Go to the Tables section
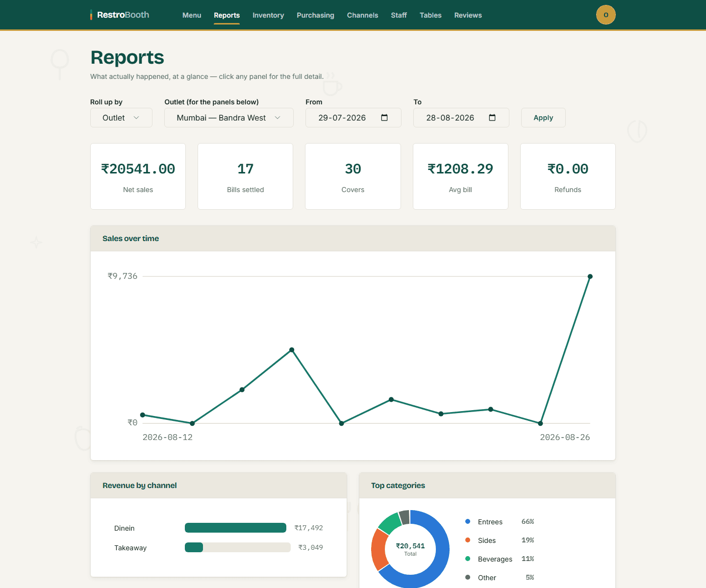 (x=430, y=15)
